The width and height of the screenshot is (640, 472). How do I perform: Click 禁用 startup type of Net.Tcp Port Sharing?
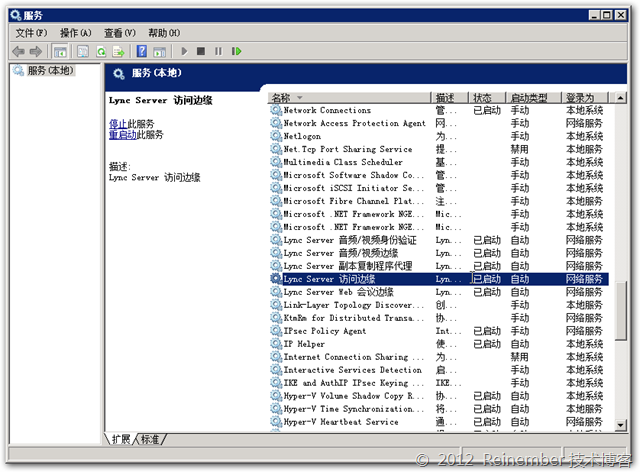(x=520, y=149)
